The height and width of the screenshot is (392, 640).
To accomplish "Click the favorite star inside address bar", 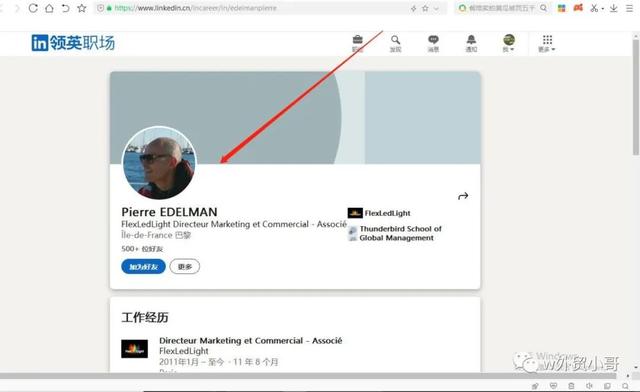I will point(425,8).
